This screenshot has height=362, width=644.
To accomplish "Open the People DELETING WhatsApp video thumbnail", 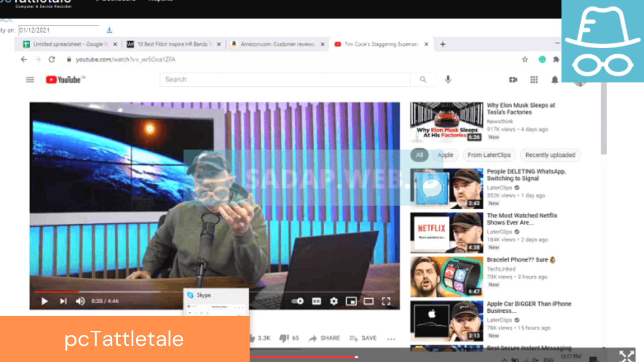I will pyautogui.click(x=447, y=189).
